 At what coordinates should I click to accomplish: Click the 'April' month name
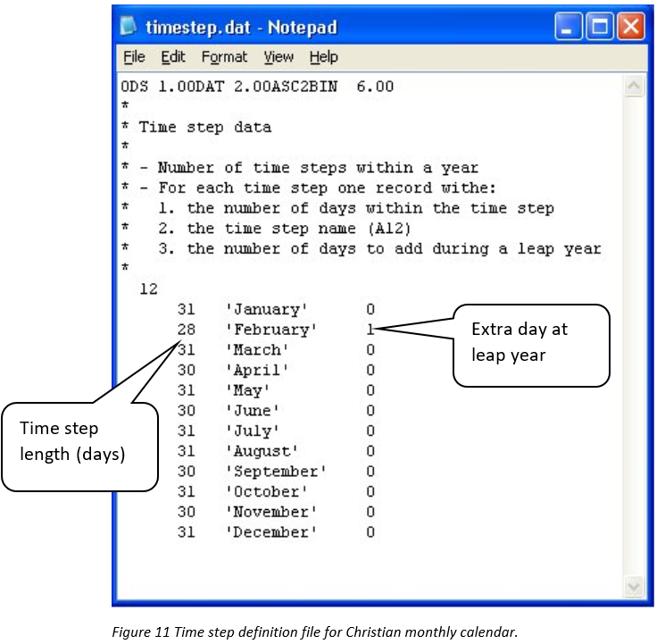tap(257, 370)
